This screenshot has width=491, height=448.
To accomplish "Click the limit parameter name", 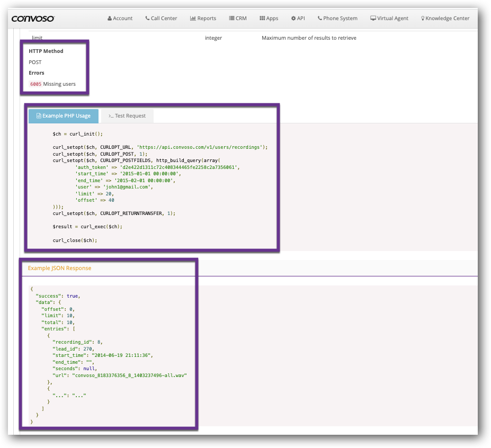I will pos(37,38).
